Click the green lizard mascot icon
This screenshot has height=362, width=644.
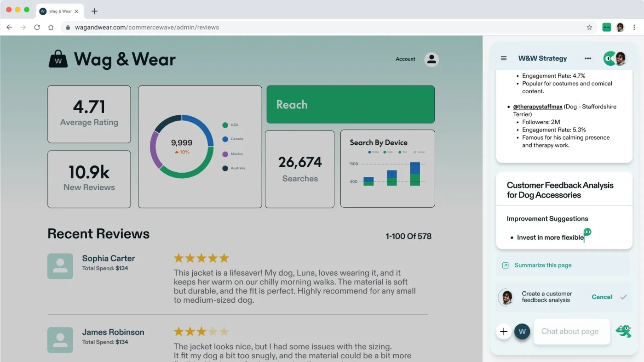point(624,331)
